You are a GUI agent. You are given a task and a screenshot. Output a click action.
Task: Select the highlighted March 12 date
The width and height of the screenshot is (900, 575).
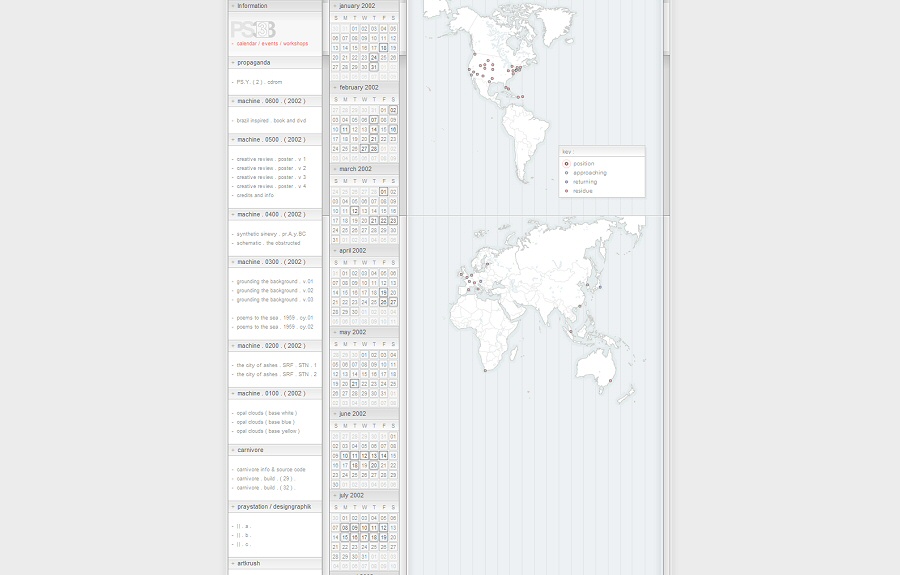point(355,211)
